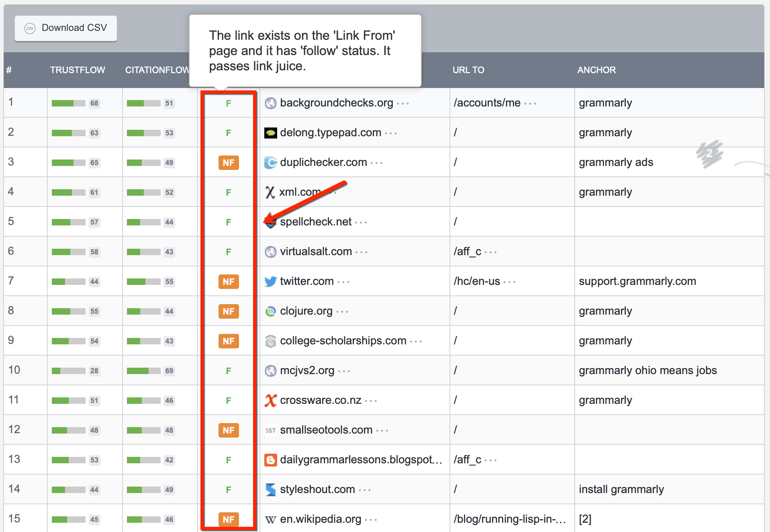This screenshot has width=770, height=532.
Task: Expand the spellcheck.net URL ellipsis
Action: pyautogui.click(x=361, y=223)
